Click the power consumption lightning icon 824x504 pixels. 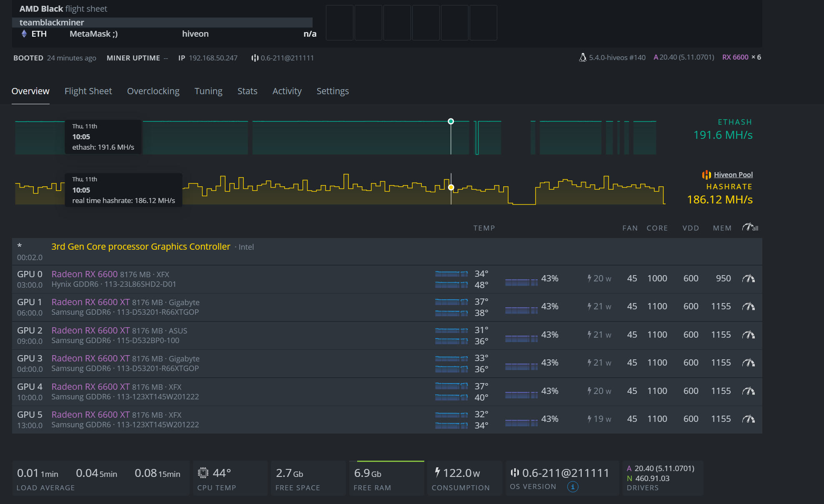coord(437,472)
